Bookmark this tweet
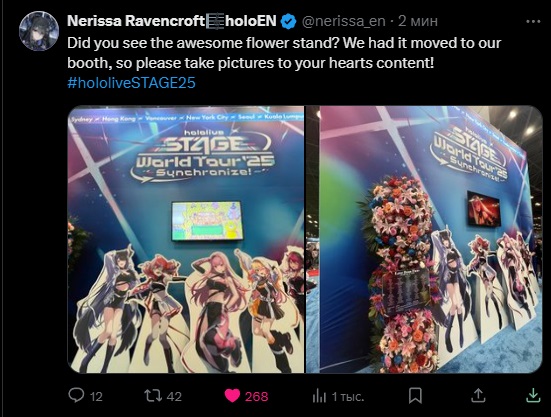Viewport: 551px width, 417px height. coord(415,396)
